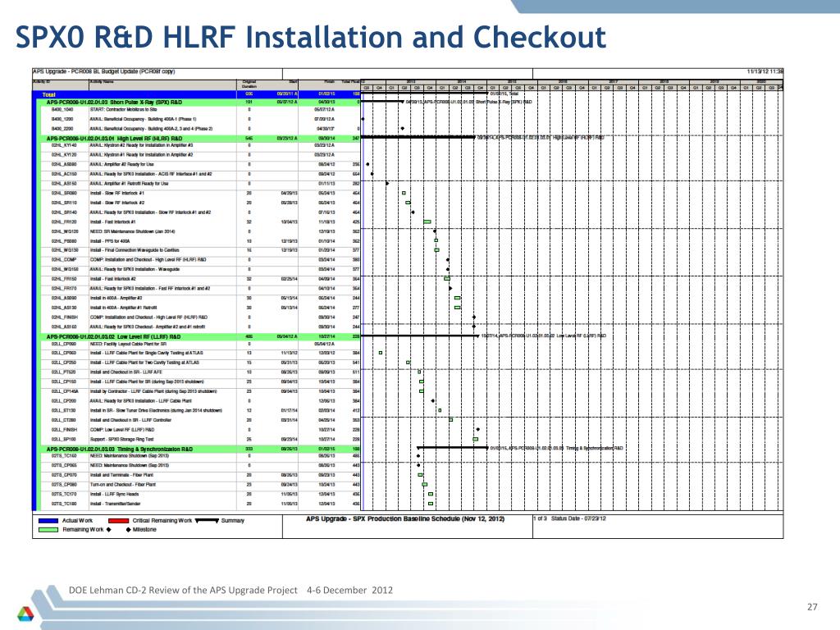Click the 'APS Upgrade - PCR008 BL Budget Update' header

click(104, 71)
